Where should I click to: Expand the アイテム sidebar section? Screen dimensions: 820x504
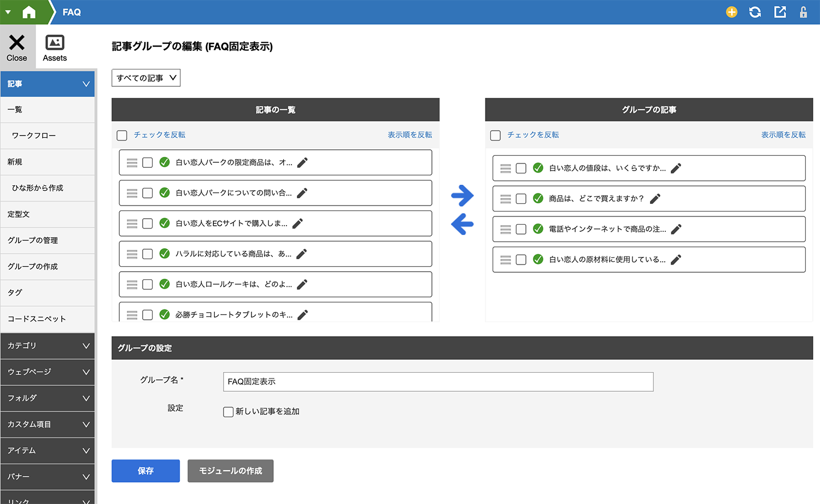[48, 450]
